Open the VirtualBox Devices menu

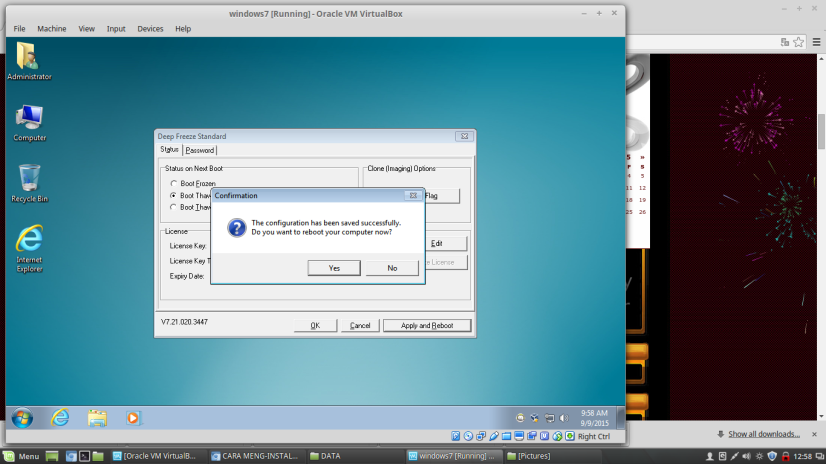point(150,28)
